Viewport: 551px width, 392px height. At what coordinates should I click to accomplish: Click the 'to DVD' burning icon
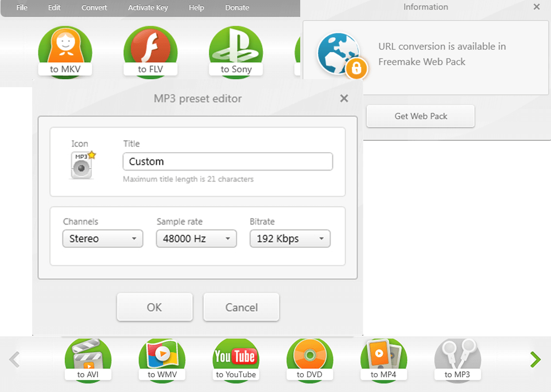pyautogui.click(x=309, y=359)
